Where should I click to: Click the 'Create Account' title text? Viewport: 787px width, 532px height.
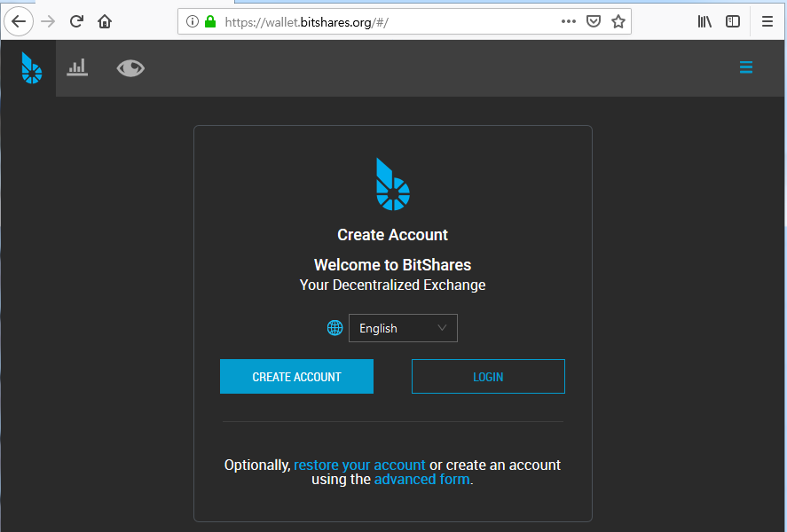392,235
